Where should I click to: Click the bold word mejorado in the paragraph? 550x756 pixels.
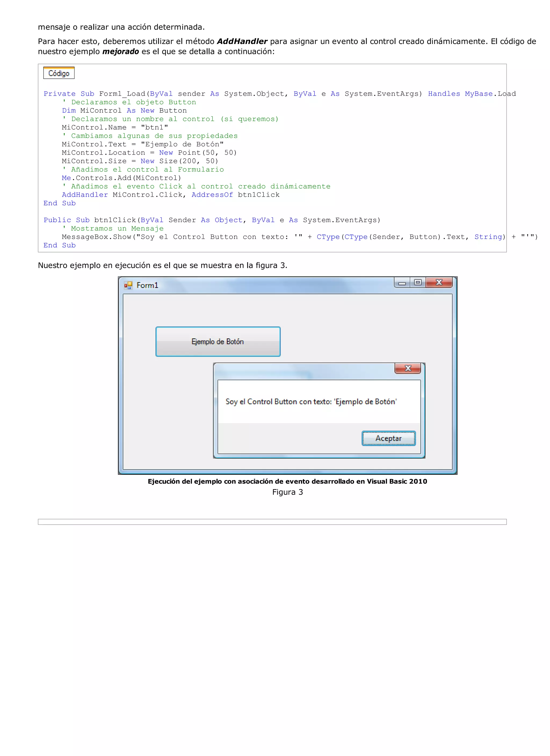pos(120,51)
